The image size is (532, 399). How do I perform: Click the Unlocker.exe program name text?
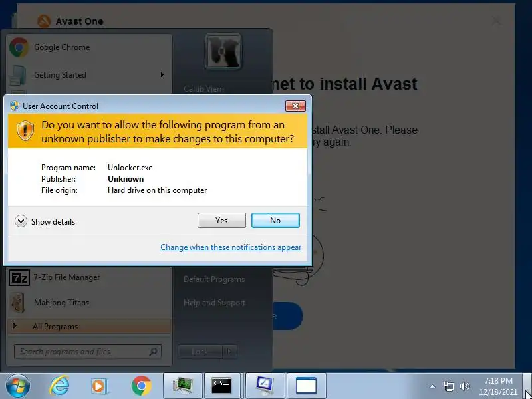tap(130, 168)
